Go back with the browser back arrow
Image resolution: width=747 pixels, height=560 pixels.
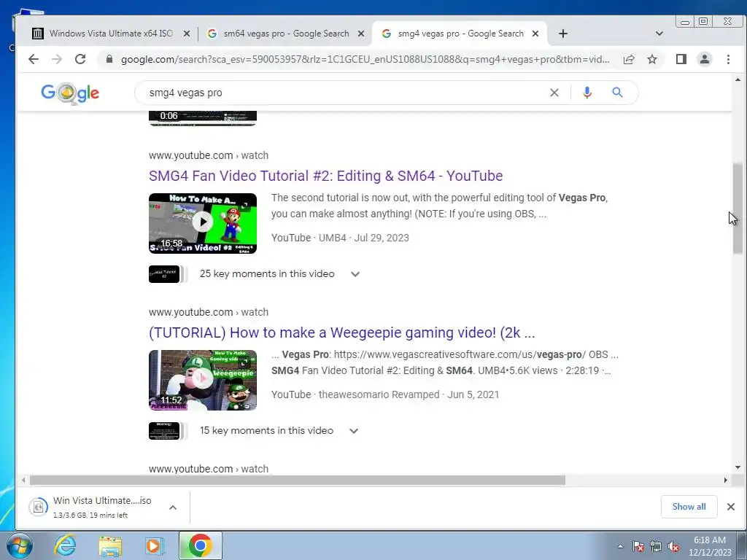34,59
